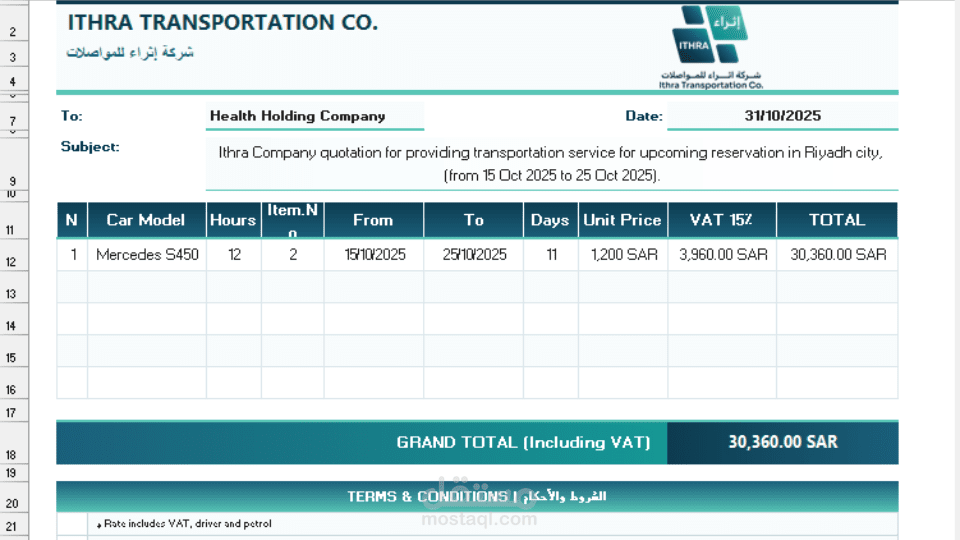Viewport: 960px width, 540px height.
Task: Select the Mercedes S450 cell
Action: [x=147, y=255]
